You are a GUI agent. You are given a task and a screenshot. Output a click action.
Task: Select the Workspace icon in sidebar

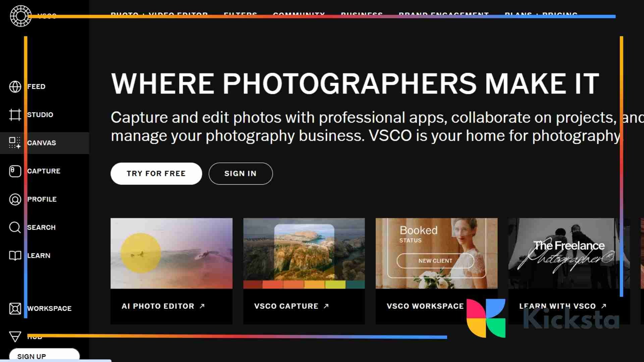tap(15, 308)
